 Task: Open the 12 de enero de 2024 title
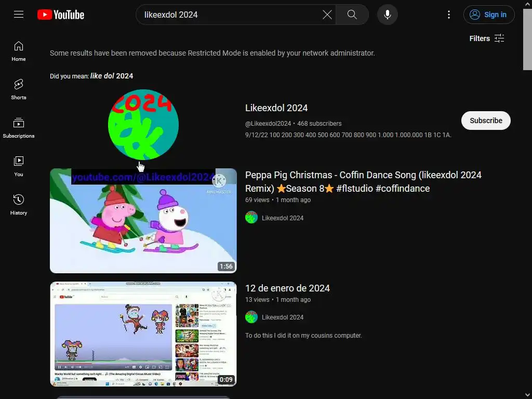tap(287, 288)
